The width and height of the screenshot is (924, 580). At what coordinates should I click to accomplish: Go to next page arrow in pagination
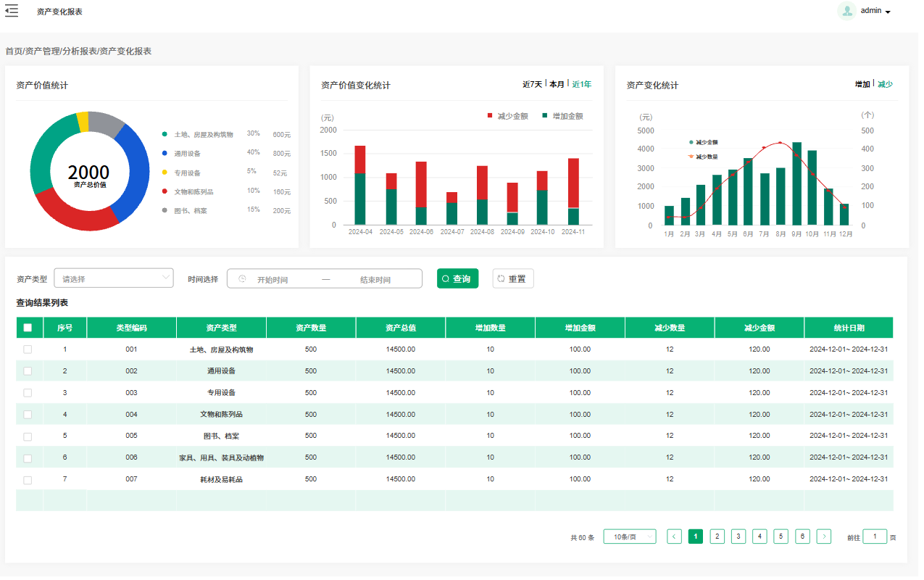tap(824, 536)
